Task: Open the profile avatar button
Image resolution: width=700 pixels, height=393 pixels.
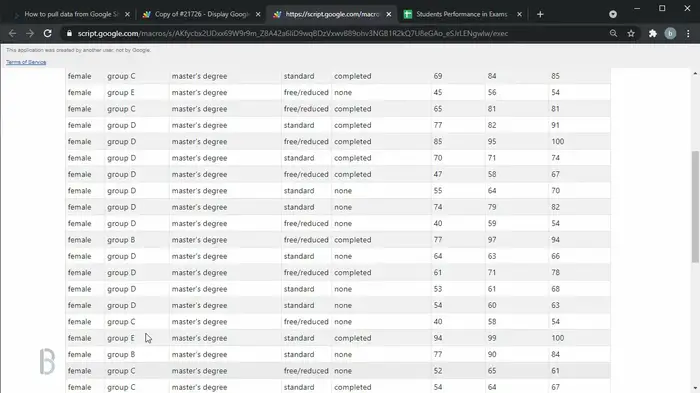Action: [x=670, y=33]
